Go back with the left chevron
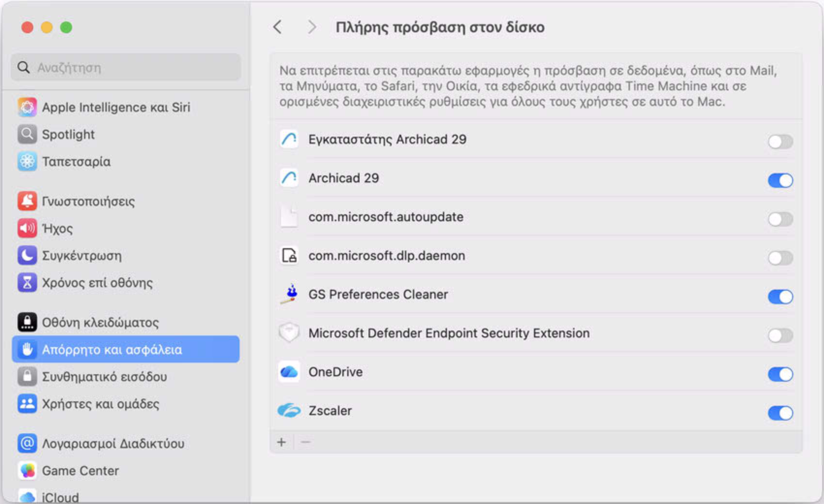This screenshot has width=824, height=504. point(278,27)
